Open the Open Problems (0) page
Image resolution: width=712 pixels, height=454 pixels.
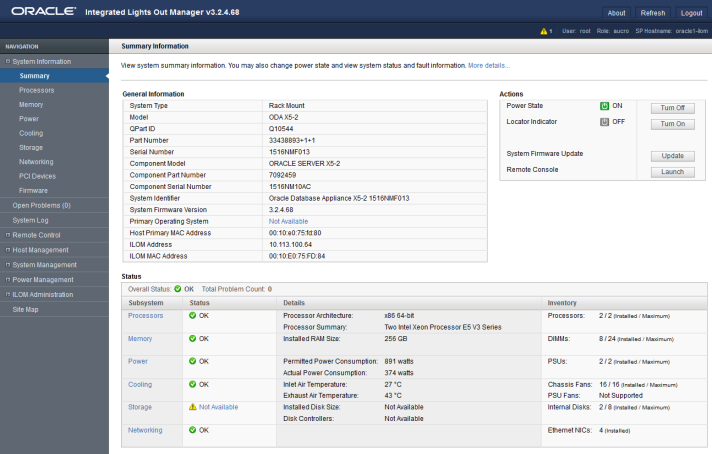pyautogui.click(x=41, y=206)
